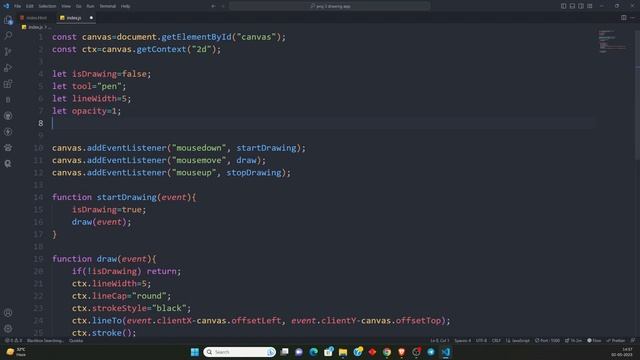Open the Selection menu
This screenshot has width=640, height=360.
pyautogui.click(x=47, y=6)
